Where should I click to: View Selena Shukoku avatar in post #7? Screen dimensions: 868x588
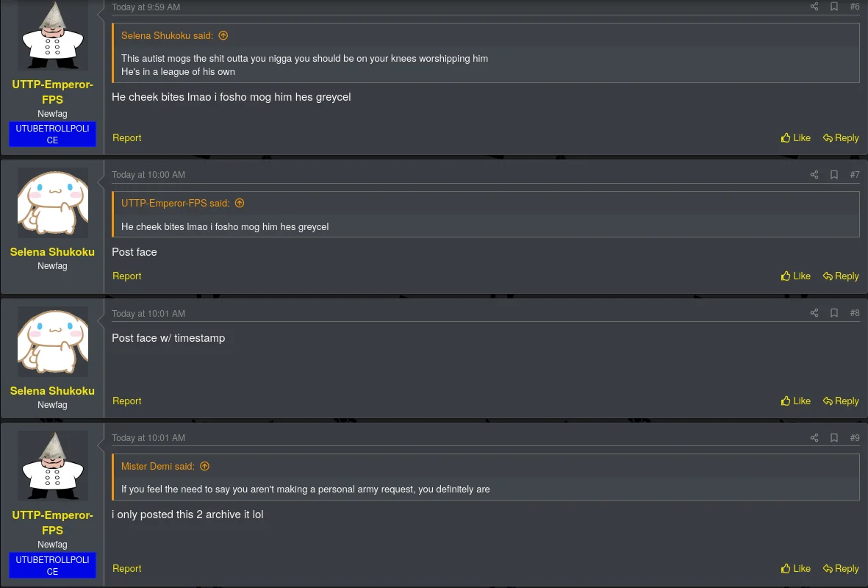(x=53, y=203)
